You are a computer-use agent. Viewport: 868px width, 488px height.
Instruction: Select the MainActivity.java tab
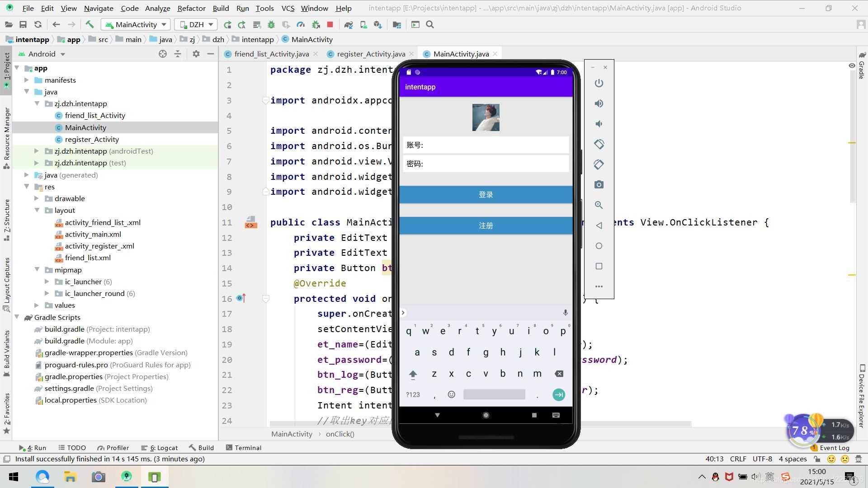pos(459,54)
